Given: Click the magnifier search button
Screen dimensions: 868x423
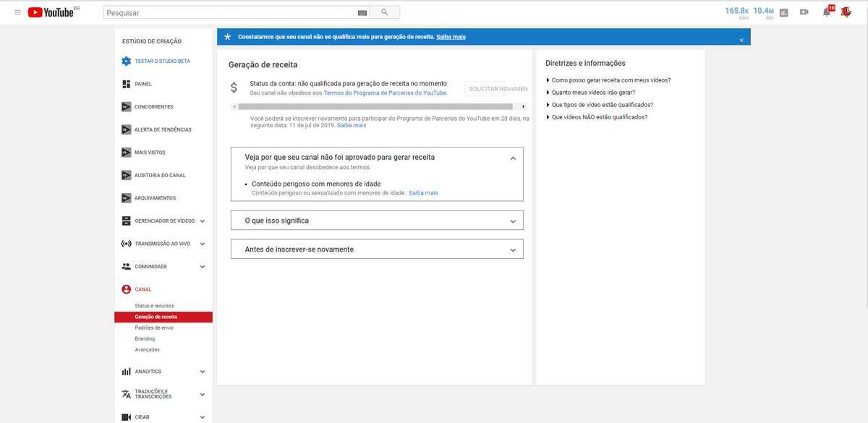Looking at the screenshot, I should pos(385,12).
